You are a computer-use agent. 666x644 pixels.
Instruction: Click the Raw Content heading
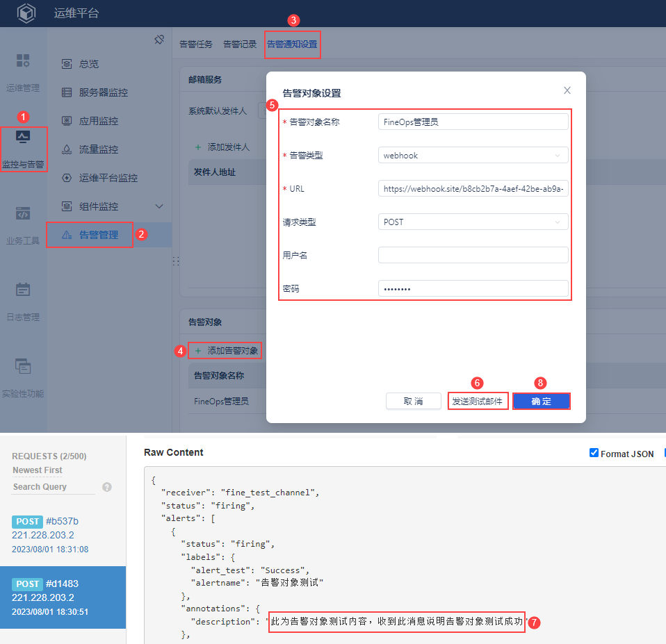point(173,452)
